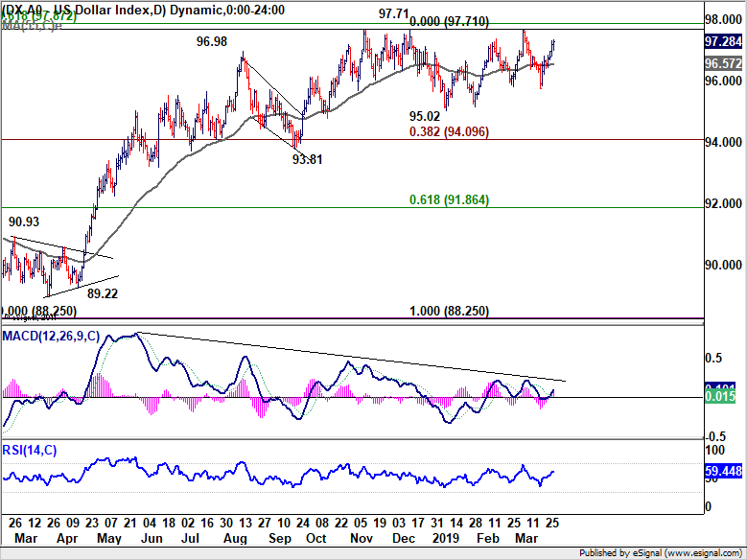Click the 93.81 low price annotation
The width and height of the screenshot is (747, 560).
click(307, 159)
